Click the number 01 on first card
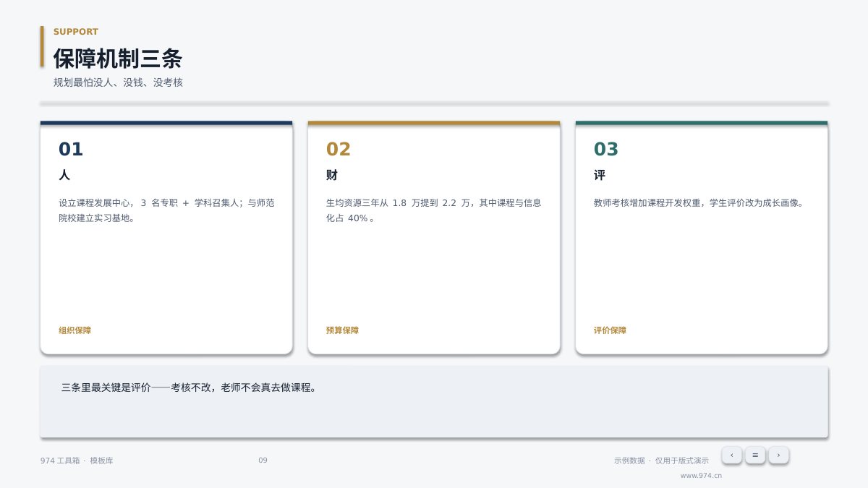 point(71,149)
